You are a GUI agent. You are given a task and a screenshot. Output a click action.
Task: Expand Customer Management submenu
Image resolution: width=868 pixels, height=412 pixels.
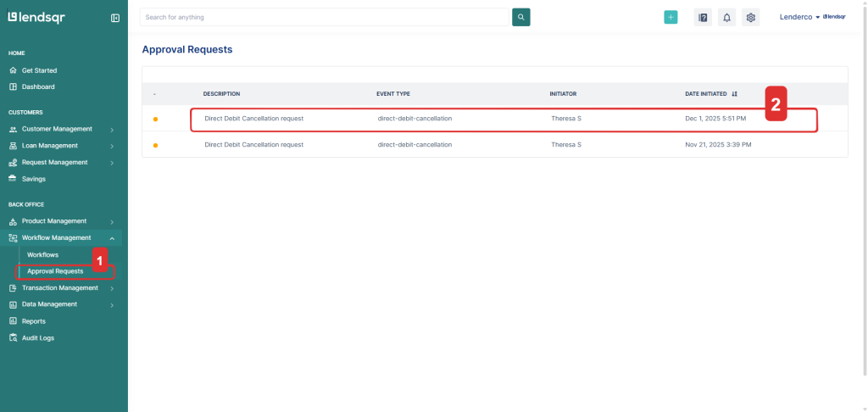coord(112,129)
